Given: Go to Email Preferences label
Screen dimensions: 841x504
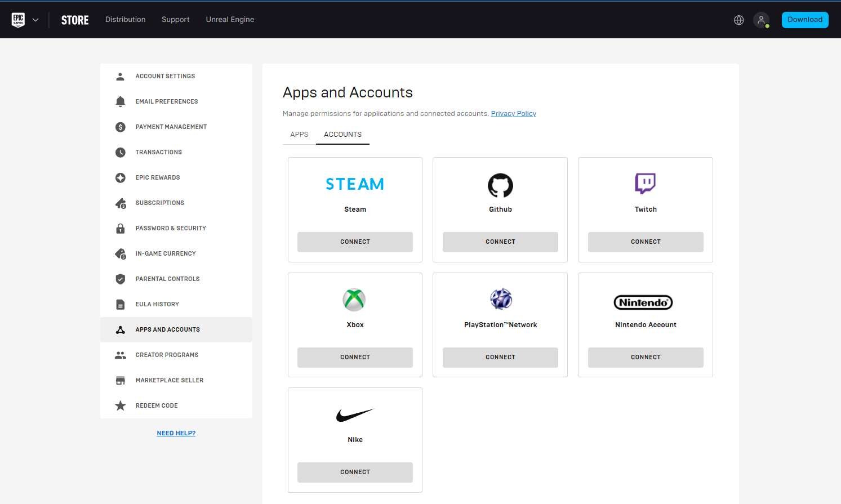Looking at the screenshot, I should point(167,101).
